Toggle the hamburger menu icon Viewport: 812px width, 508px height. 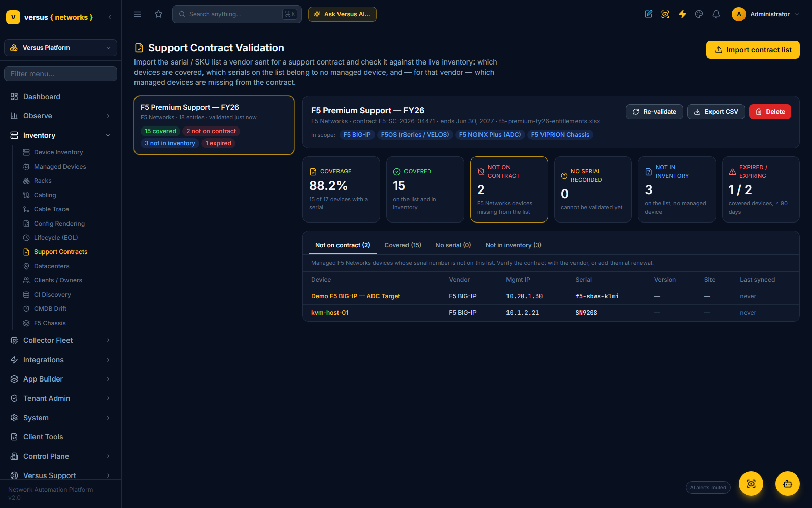(x=138, y=14)
